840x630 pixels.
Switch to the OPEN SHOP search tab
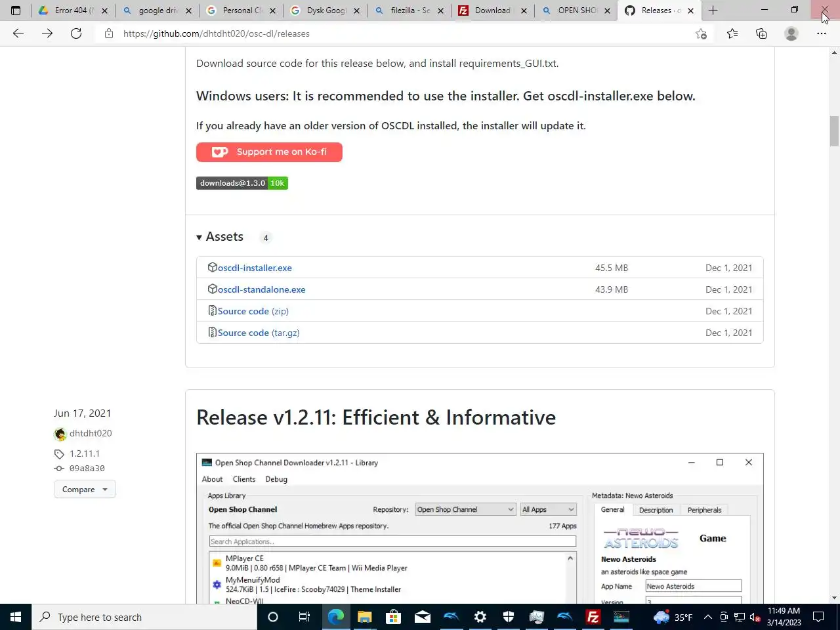[576, 10]
